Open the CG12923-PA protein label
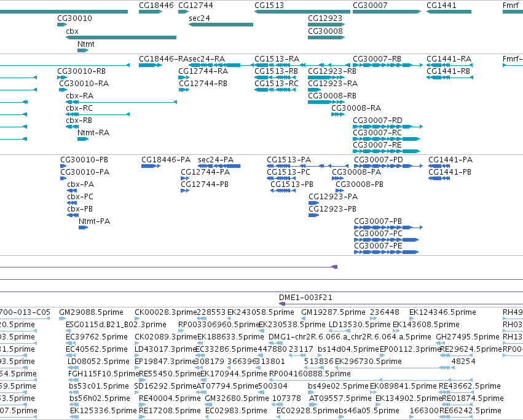This screenshot has width=523, height=420. (333, 197)
